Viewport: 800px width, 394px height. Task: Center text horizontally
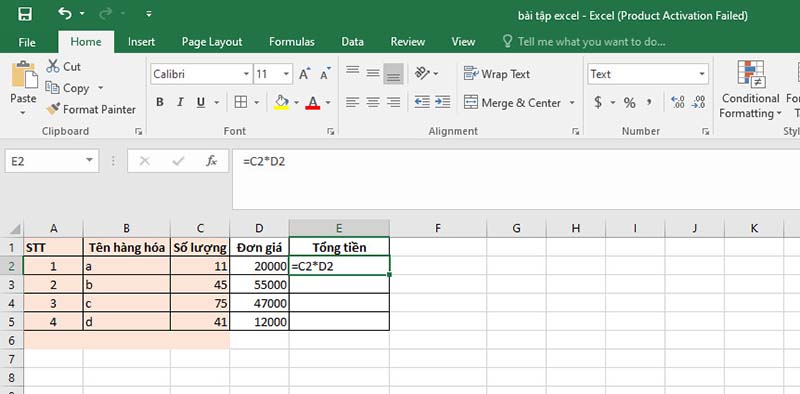pyautogui.click(x=373, y=103)
